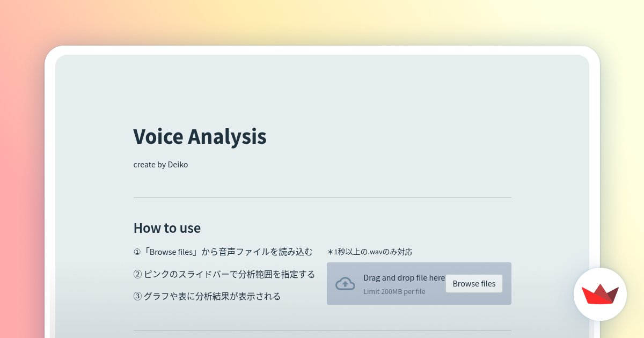
Task: Click the Browse files button
Action: pyautogui.click(x=474, y=283)
